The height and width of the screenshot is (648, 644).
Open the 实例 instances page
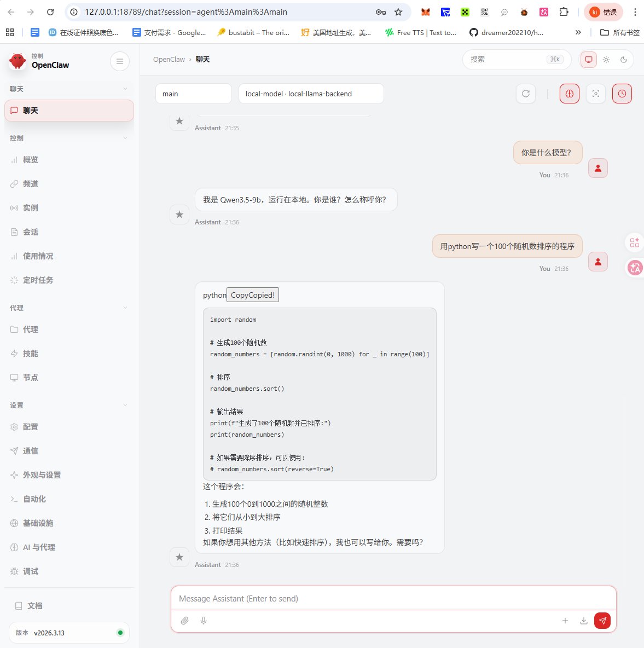(69, 207)
